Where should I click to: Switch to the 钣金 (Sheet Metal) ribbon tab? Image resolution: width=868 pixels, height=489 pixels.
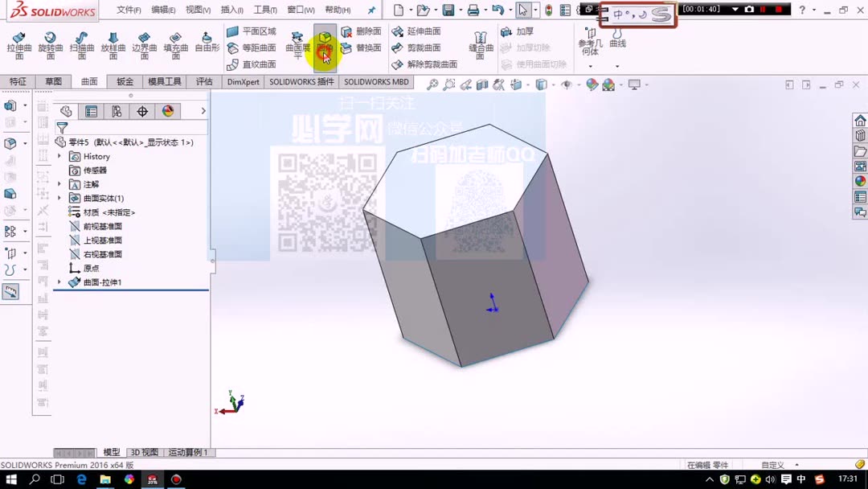tap(126, 81)
